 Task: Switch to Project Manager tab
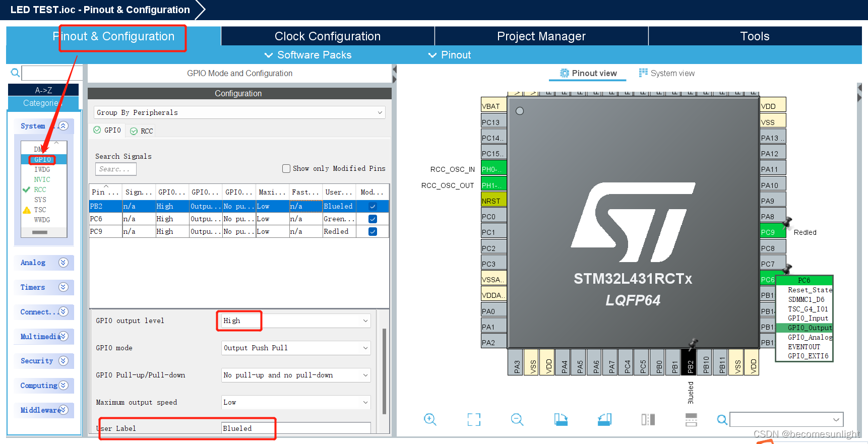point(541,36)
